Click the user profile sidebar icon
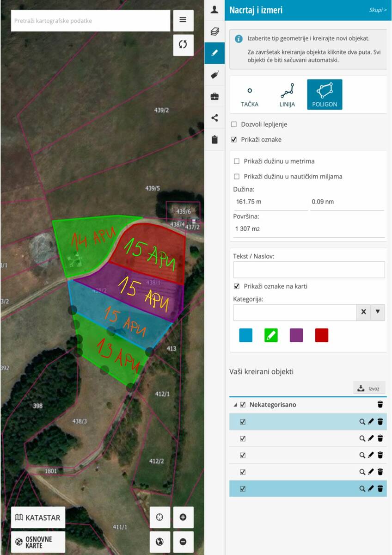The image size is (392, 555). click(x=214, y=10)
